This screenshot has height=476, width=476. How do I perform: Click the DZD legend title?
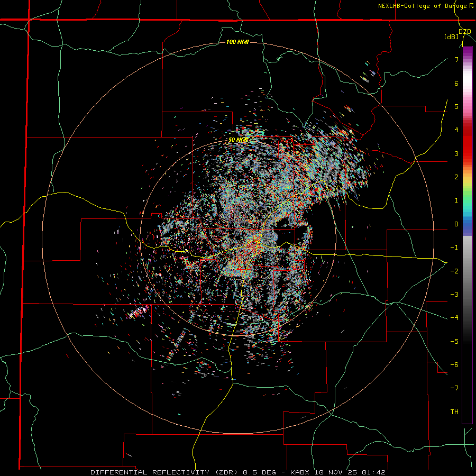pos(465,31)
